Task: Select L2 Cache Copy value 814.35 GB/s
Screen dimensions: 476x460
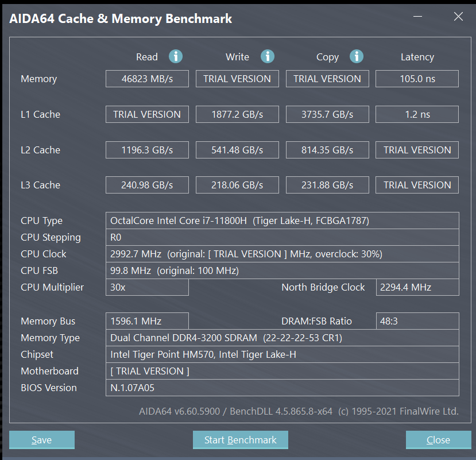Action: 327,150
